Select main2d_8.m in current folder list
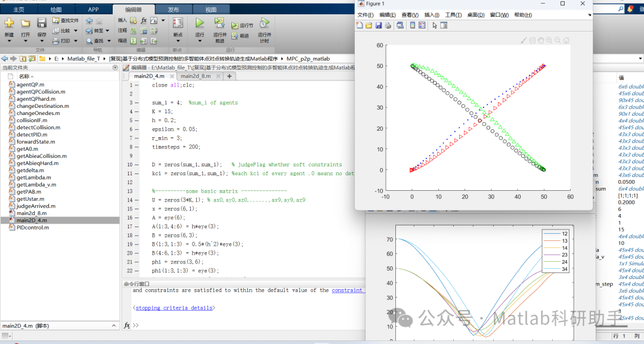This screenshot has height=344, width=644. tap(32, 213)
